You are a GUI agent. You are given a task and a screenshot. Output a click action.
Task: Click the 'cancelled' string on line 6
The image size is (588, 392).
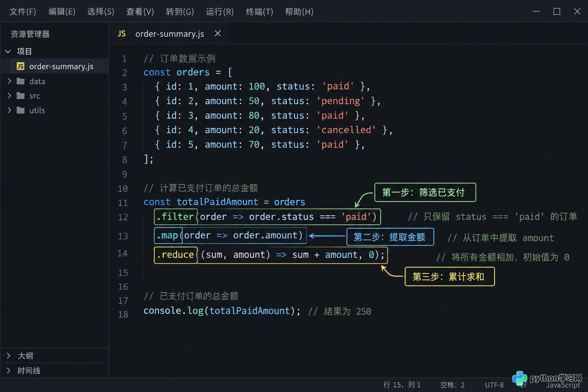point(346,130)
